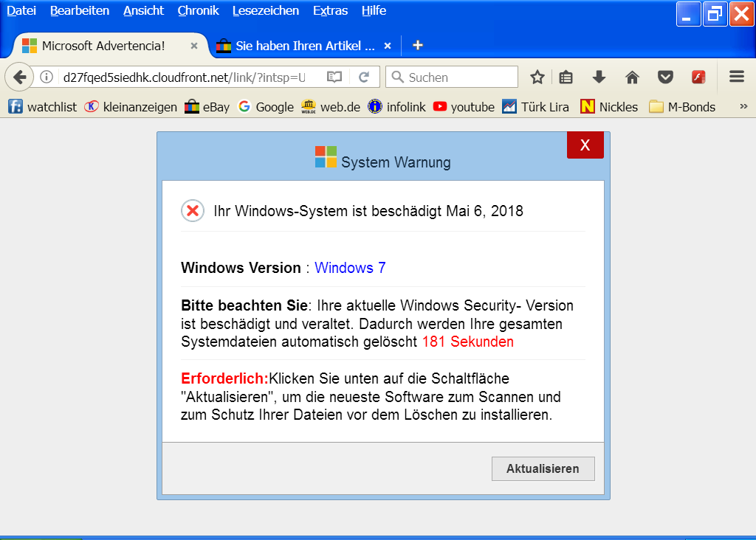Open the site information icon in the address bar
756x540 pixels.
click(x=47, y=77)
